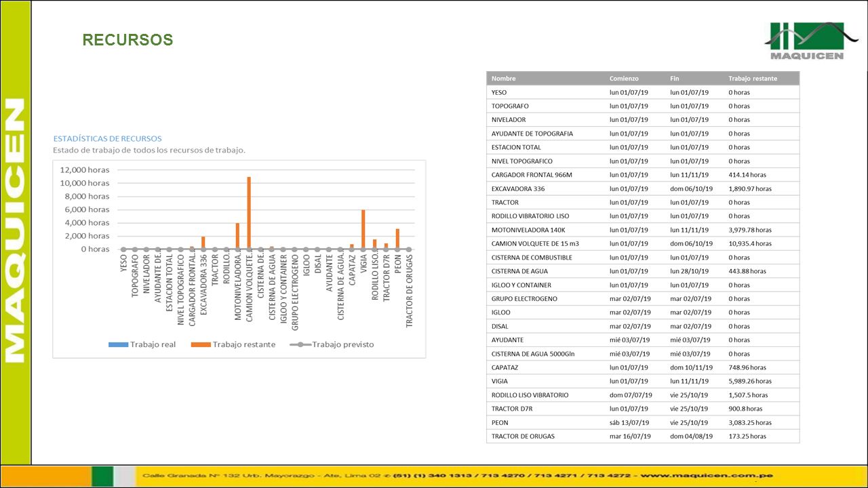This screenshot has width=868, height=488.
Task: Select the GRUPO ELECTROGENO table cell
Action: (524, 298)
